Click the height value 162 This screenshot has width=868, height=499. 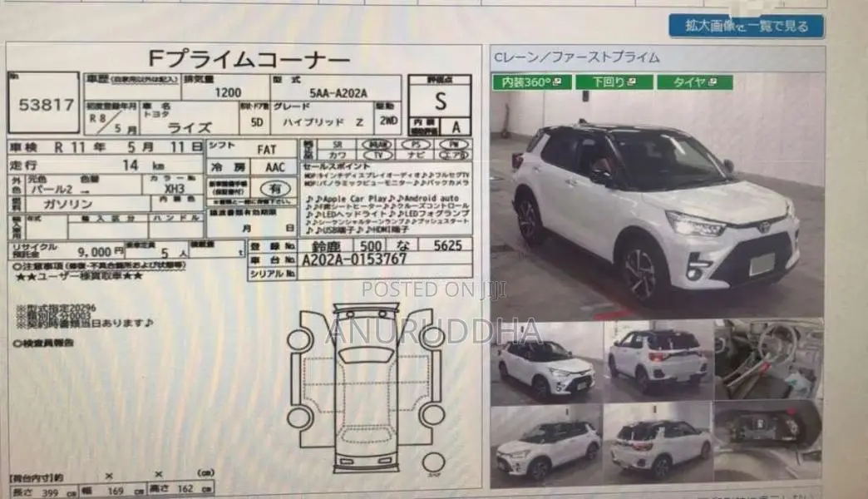pos(185,488)
